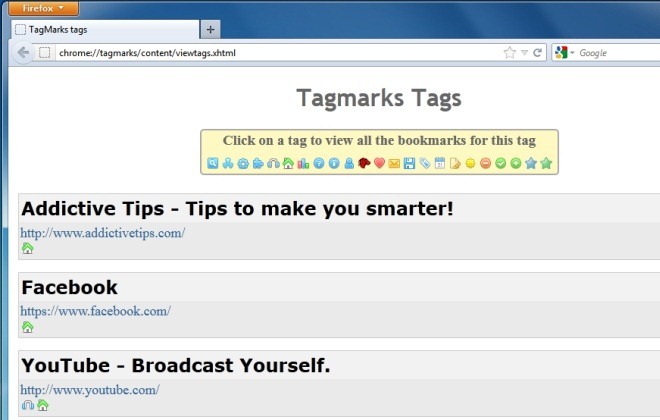Select the green plus circle tag icon
This screenshot has width=660, height=420.
pyautogui.click(x=516, y=163)
